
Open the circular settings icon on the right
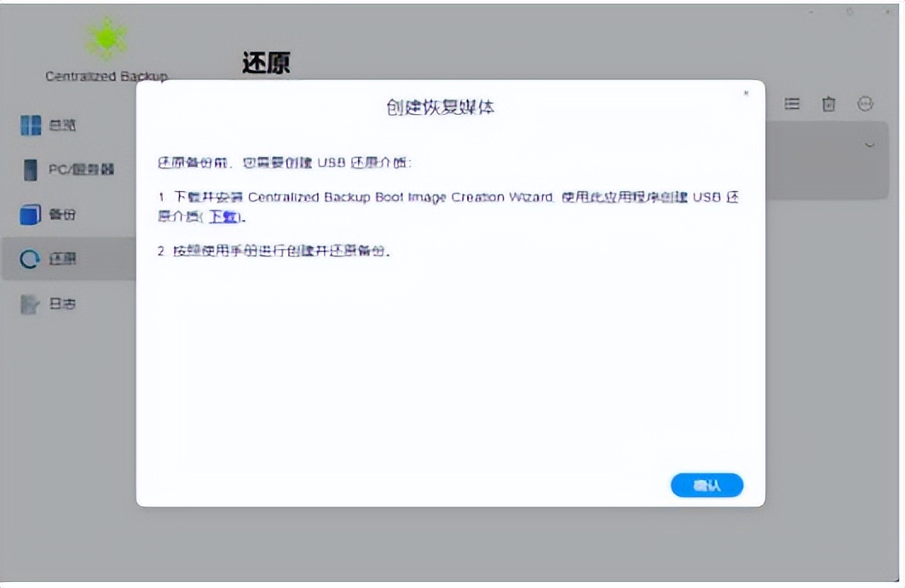coord(866,103)
